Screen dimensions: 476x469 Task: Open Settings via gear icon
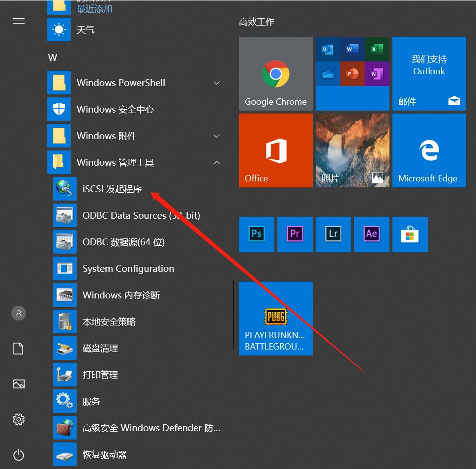point(19,419)
